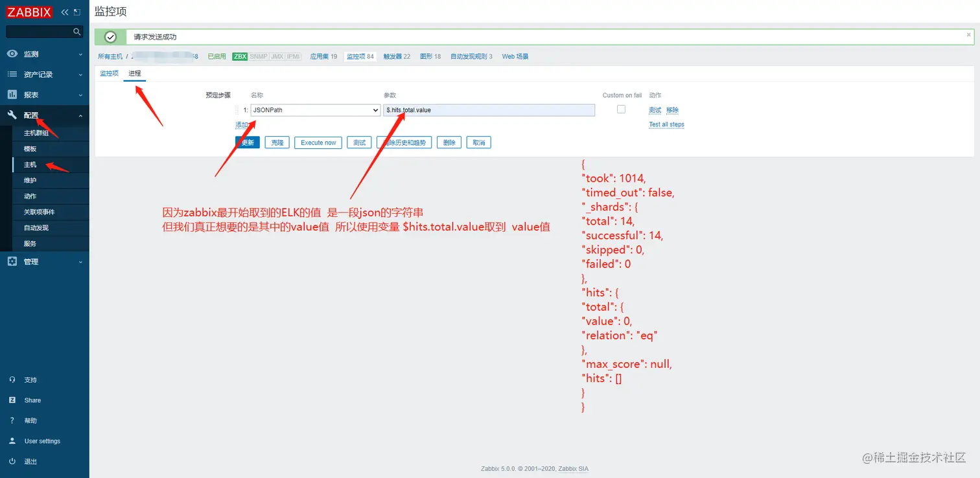Click the SNMP availability badge
980x478 pixels.
(x=259, y=56)
